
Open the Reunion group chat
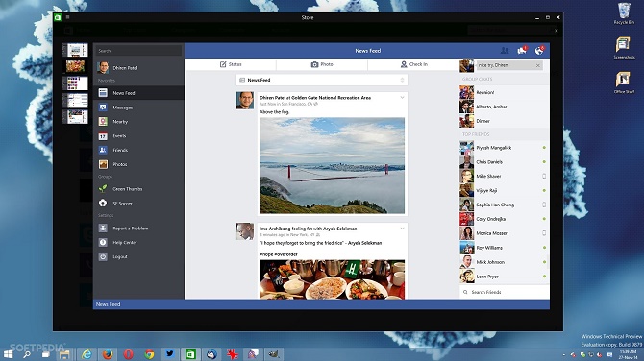pyautogui.click(x=505, y=92)
